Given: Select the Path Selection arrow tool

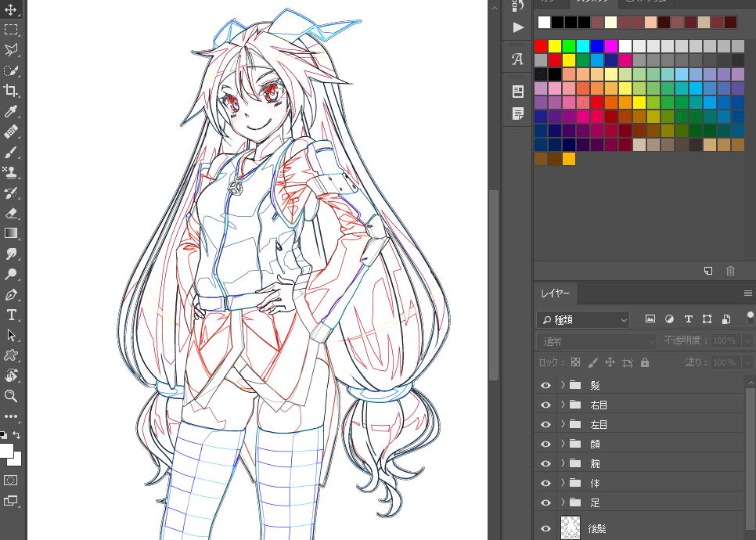Looking at the screenshot, I should click(x=11, y=335).
